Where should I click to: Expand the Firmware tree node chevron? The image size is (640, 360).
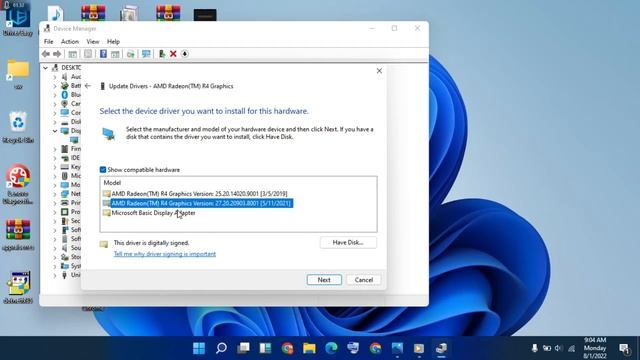[x=55, y=149]
